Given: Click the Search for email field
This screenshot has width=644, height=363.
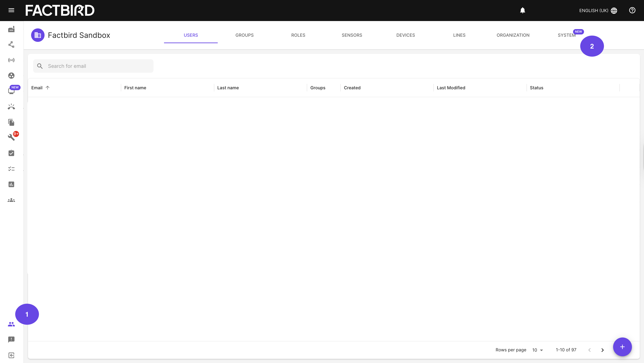Looking at the screenshot, I should [93, 66].
